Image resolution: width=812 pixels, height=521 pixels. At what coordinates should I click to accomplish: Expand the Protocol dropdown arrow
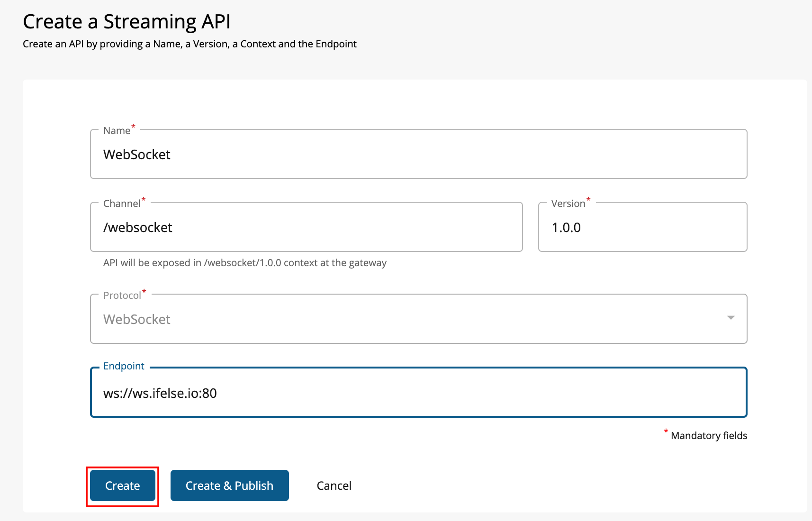(x=731, y=318)
